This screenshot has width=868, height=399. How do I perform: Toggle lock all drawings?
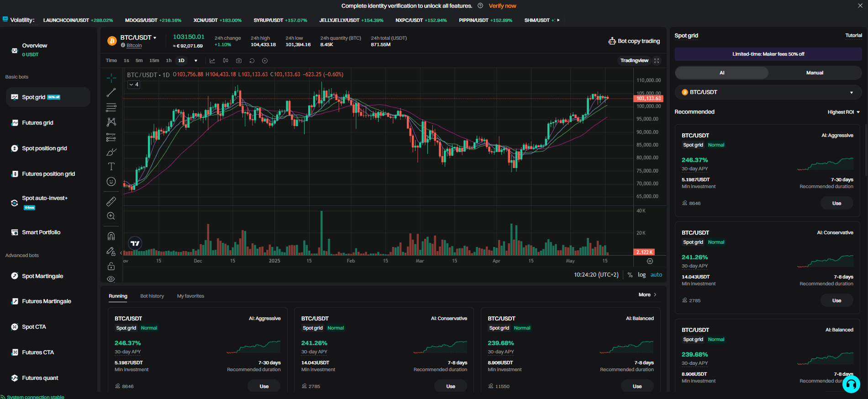tap(111, 266)
